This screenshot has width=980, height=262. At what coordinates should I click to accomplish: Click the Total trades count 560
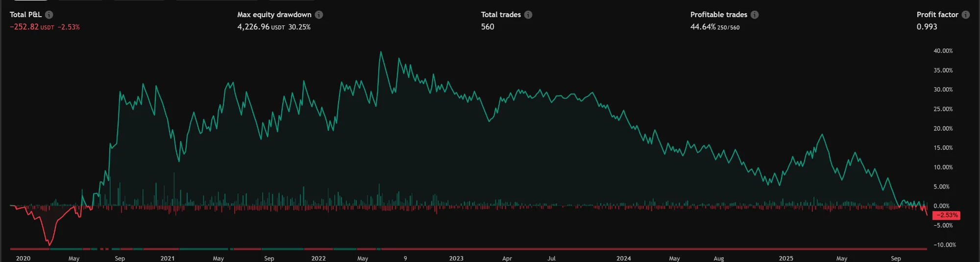(488, 27)
